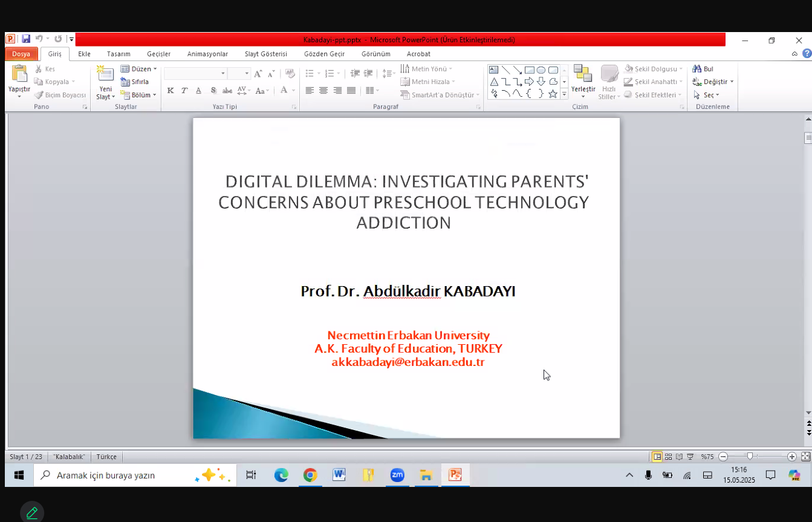812x522 pixels.
Task: Switch to the Animasyonlar tab
Action: (x=207, y=54)
